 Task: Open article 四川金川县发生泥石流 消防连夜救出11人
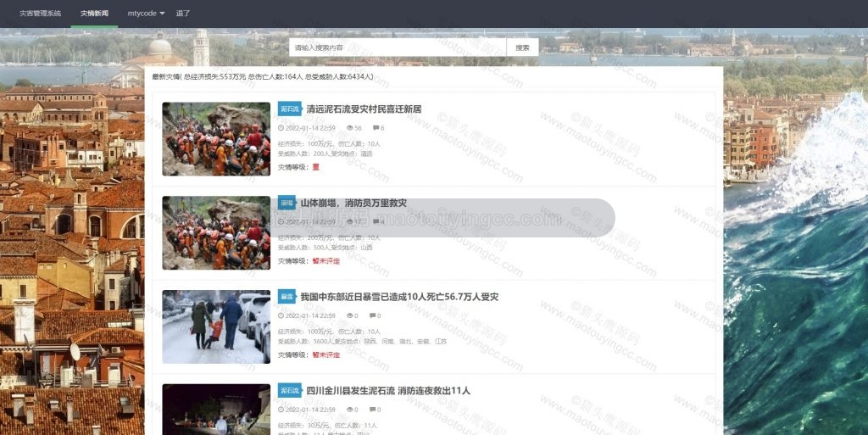point(388,391)
